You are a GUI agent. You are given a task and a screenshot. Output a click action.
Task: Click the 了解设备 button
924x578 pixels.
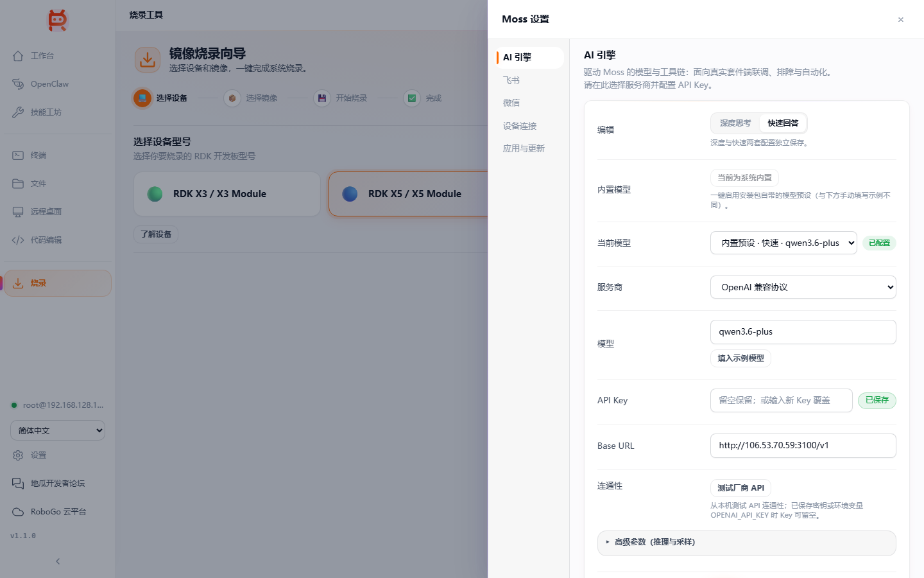pyautogui.click(x=156, y=234)
